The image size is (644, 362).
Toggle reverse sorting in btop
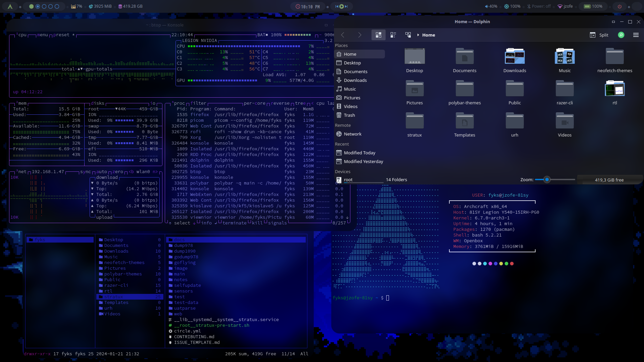point(280,103)
